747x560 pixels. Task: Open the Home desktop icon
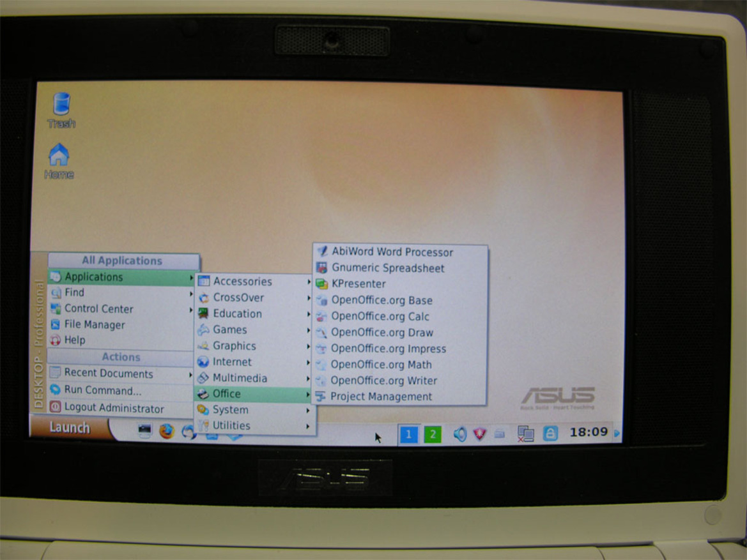pyautogui.click(x=59, y=162)
